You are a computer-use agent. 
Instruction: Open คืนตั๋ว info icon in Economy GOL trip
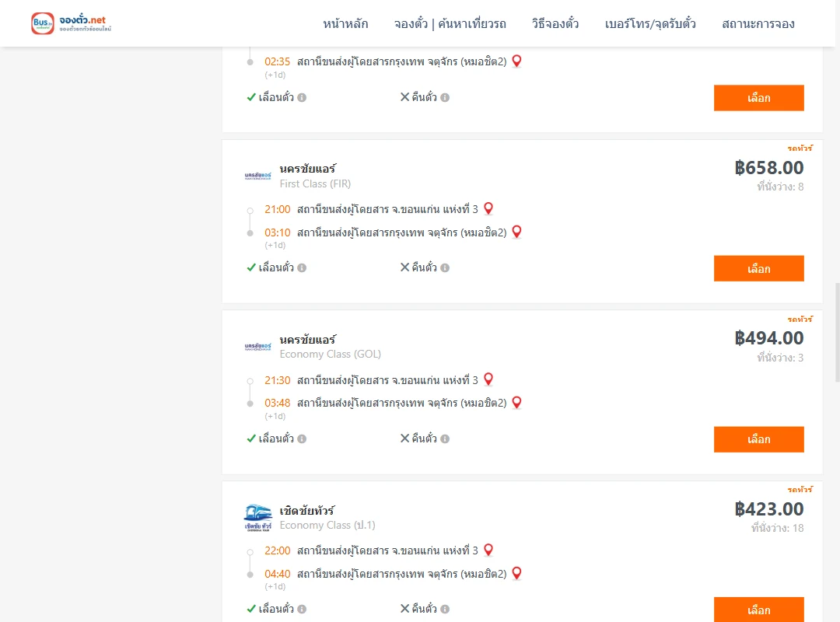point(445,439)
